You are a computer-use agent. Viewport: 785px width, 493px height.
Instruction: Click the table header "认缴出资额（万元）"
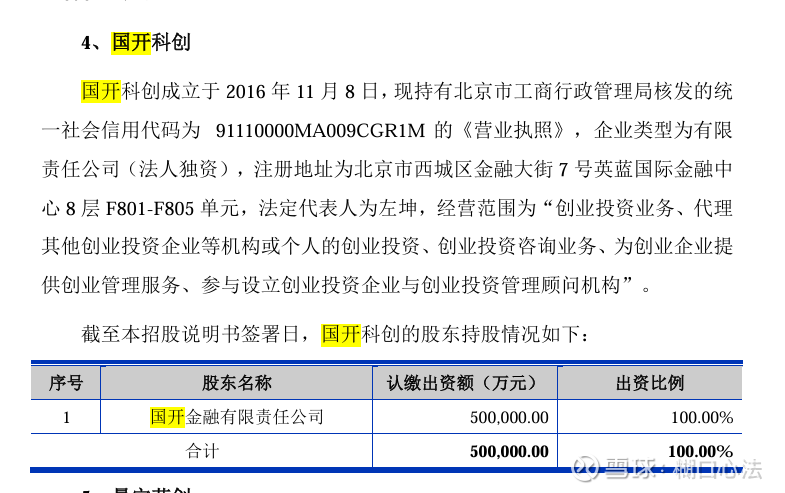[x=465, y=383]
